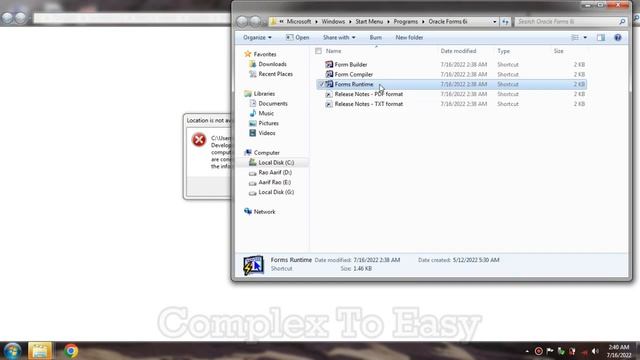
Task: Click the Burn toolbar button
Action: pyautogui.click(x=376, y=38)
